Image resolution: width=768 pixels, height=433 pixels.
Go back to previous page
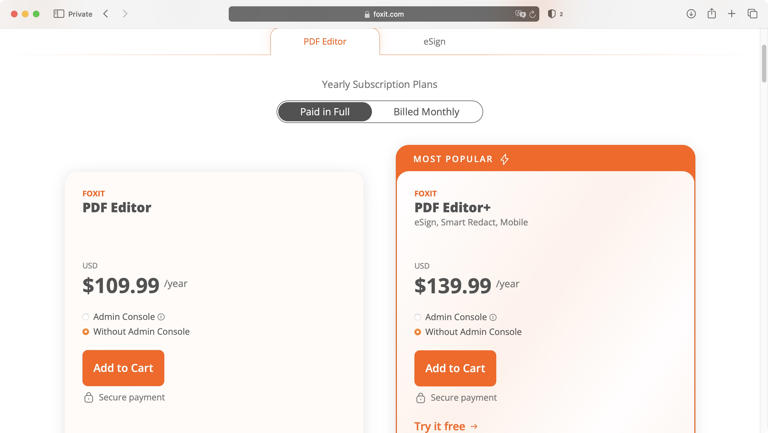pyautogui.click(x=106, y=14)
